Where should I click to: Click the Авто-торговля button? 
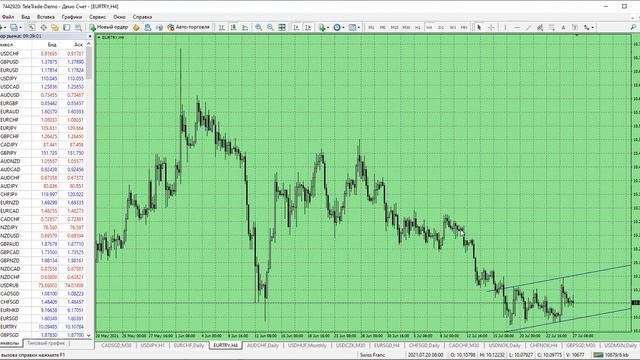(189, 27)
